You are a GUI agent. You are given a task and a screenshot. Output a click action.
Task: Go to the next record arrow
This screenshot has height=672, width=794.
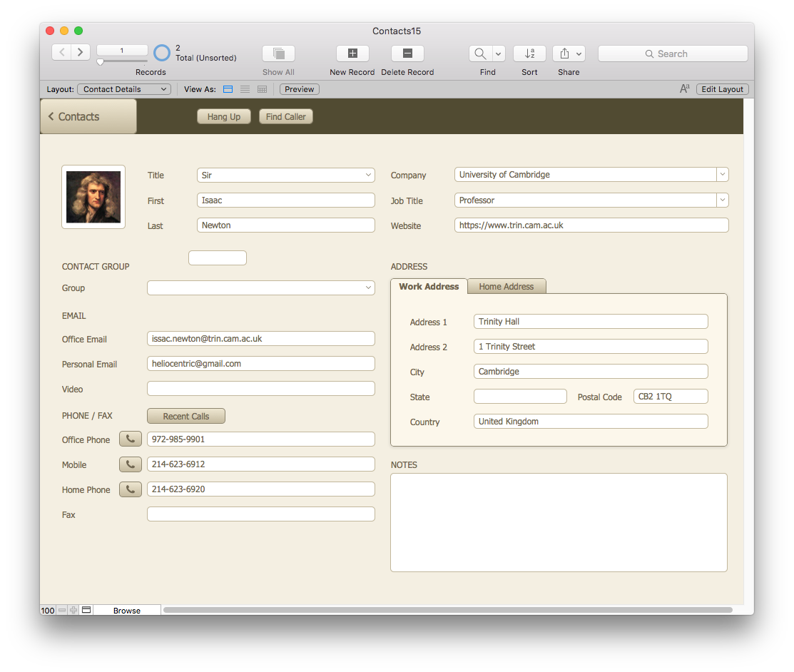click(x=81, y=52)
